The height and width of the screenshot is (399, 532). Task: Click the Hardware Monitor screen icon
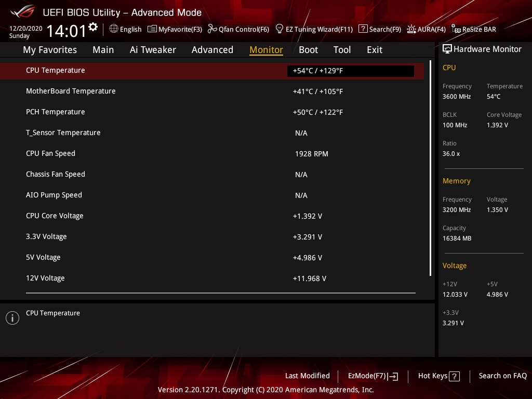click(x=447, y=49)
